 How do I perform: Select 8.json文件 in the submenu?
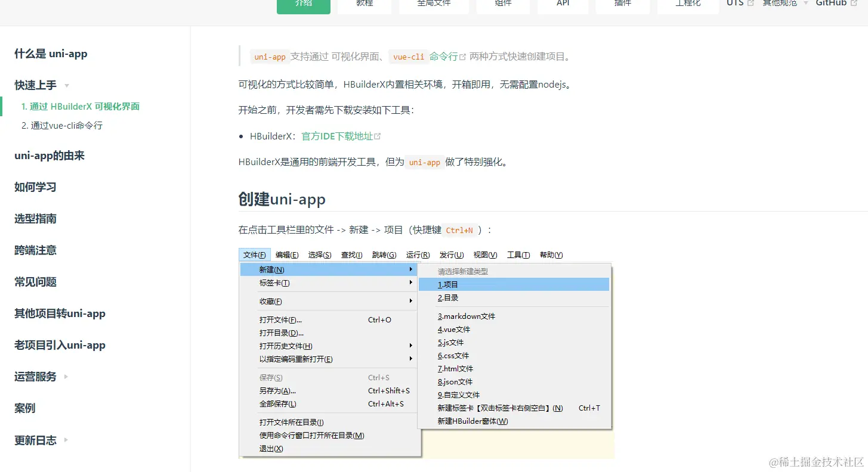pyautogui.click(x=514, y=382)
